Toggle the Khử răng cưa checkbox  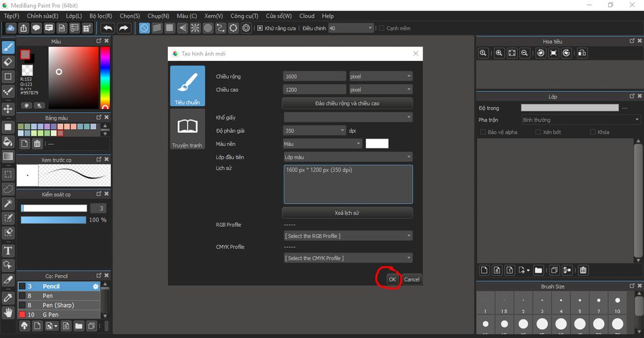pyautogui.click(x=260, y=28)
